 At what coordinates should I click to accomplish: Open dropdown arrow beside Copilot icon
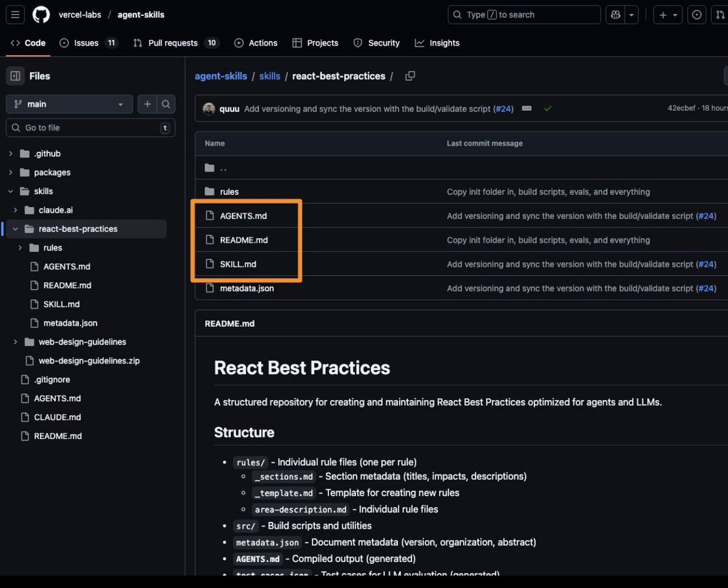tap(632, 15)
